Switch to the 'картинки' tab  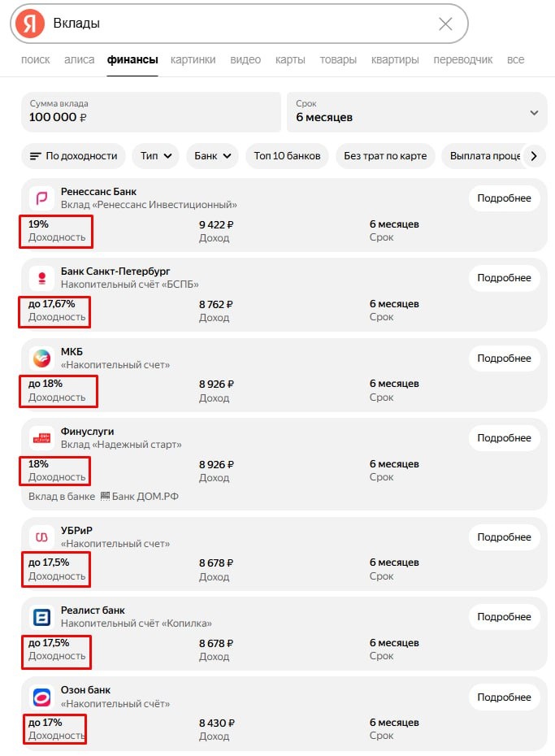(193, 59)
